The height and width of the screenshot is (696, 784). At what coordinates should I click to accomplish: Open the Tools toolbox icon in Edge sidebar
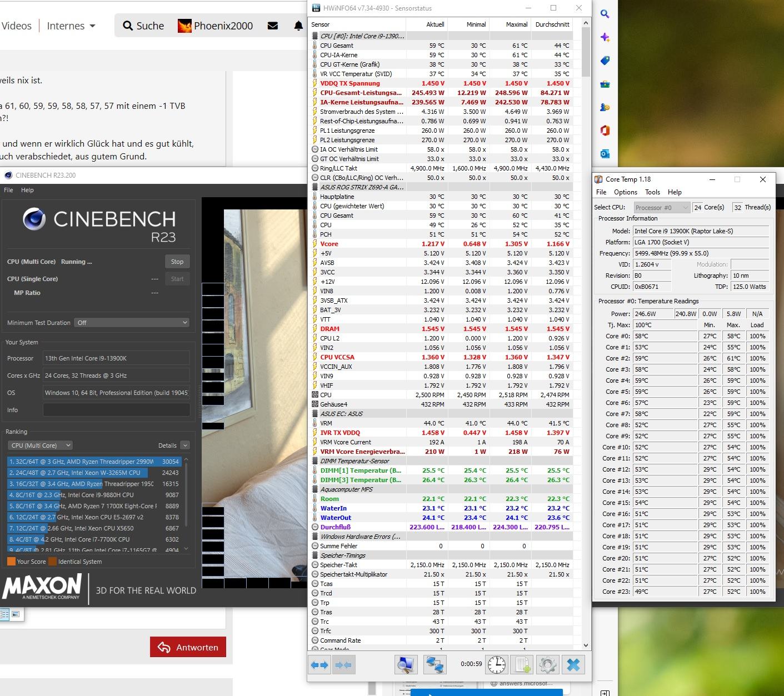tap(605, 84)
